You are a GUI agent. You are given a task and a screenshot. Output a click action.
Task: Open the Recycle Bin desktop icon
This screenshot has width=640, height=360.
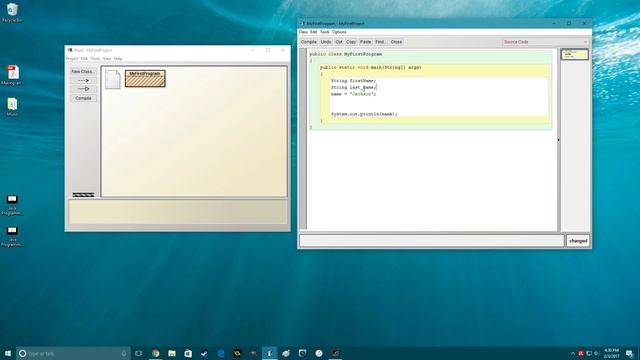click(x=12, y=12)
